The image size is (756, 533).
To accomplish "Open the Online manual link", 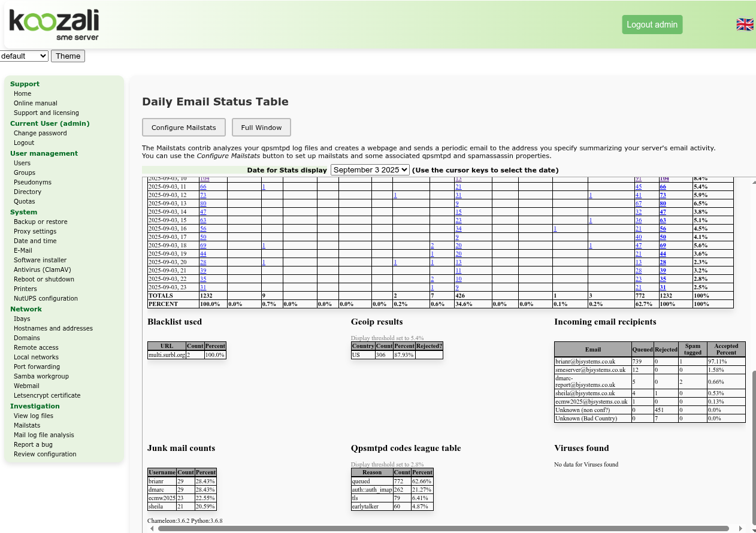I will coord(35,103).
